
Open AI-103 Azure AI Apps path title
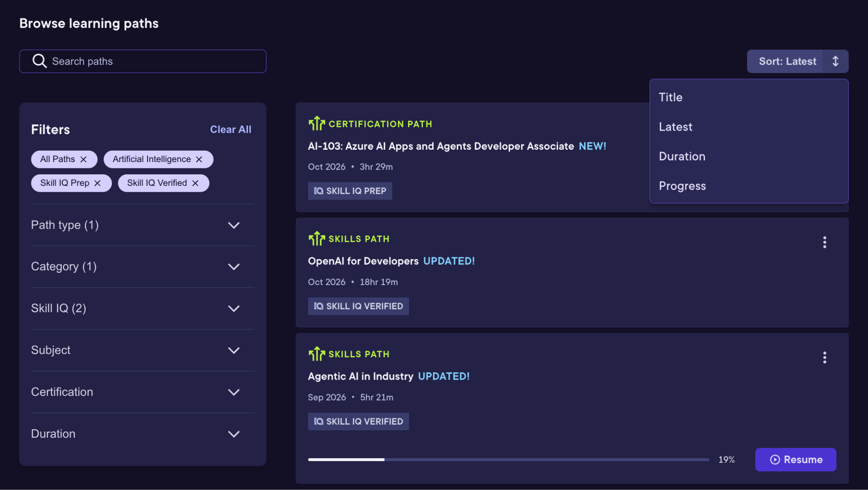(441, 146)
